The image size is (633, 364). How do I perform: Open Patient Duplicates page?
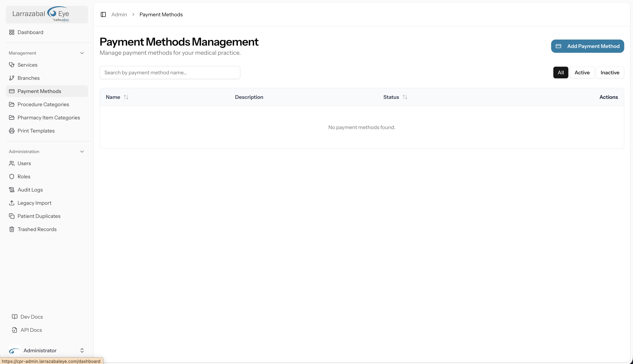[x=47, y=216]
